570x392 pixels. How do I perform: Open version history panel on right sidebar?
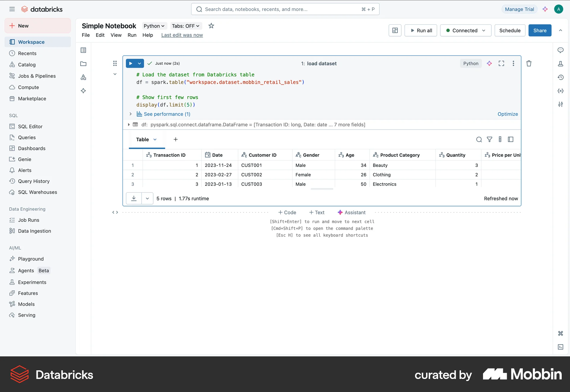tap(560, 77)
